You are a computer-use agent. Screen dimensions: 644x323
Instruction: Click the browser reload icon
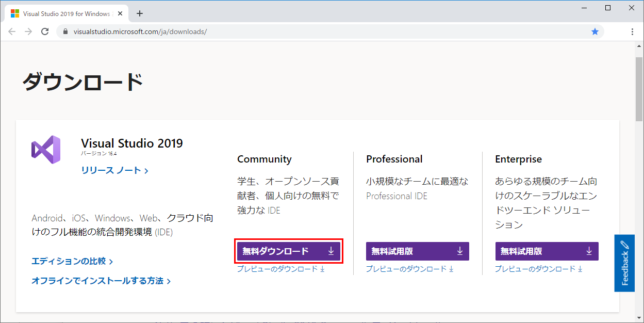tap(45, 31)
